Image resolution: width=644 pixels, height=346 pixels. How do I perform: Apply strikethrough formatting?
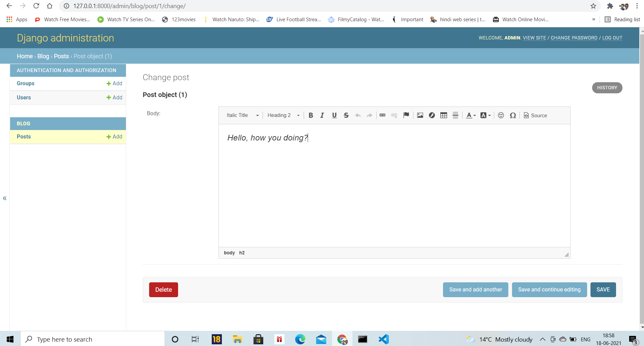[346, 115]
